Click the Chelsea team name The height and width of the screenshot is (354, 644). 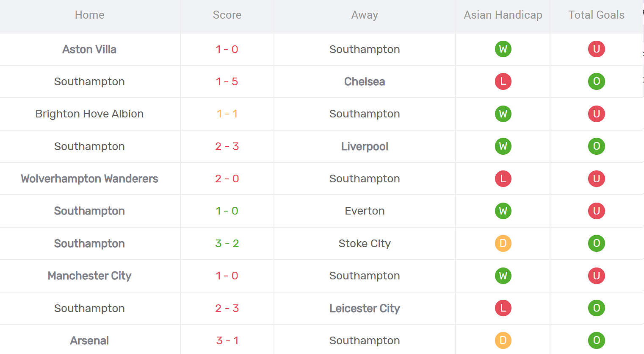pos(365,81)
